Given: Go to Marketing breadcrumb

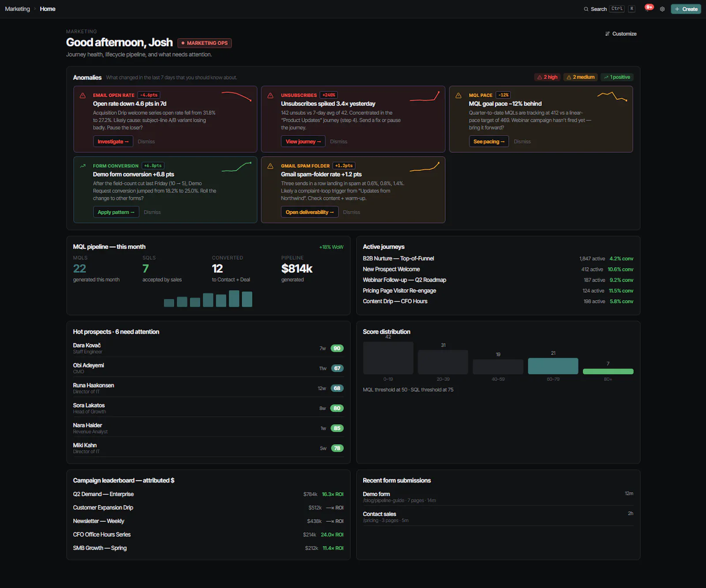Looking at the screenshot, I should point(17,9).
